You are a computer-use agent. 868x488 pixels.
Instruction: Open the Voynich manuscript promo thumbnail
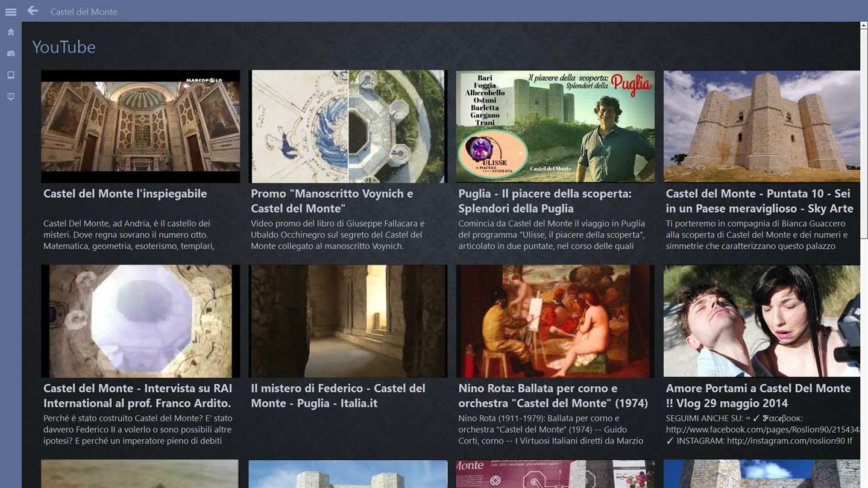point(348,127)
